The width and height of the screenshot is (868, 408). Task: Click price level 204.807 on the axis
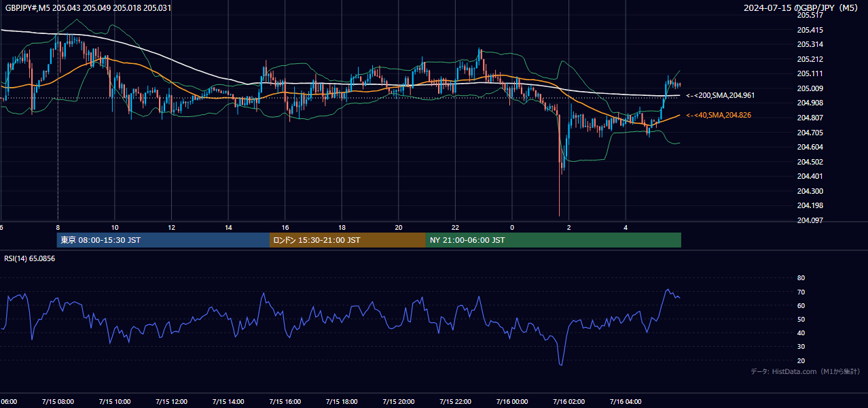coord(810,118)
